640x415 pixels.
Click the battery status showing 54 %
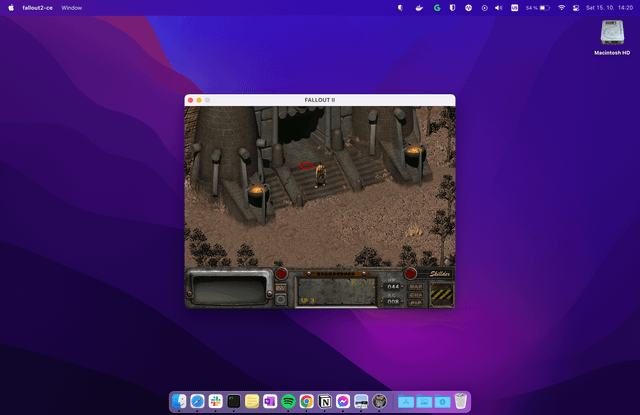pos(538,8)
